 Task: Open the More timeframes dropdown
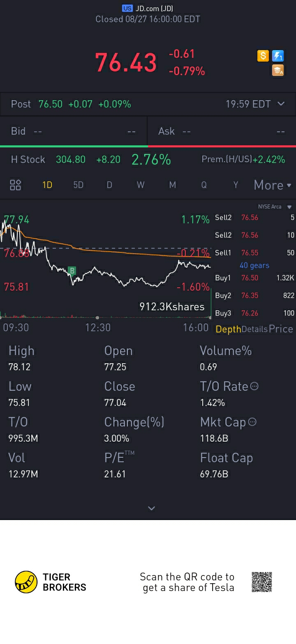click(273, 185)
